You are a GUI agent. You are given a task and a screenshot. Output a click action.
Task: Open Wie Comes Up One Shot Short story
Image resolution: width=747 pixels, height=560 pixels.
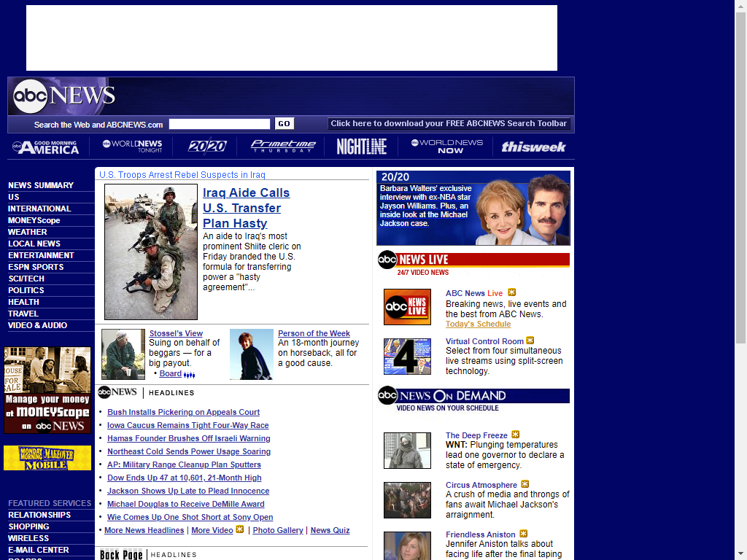tap(190, 517)
